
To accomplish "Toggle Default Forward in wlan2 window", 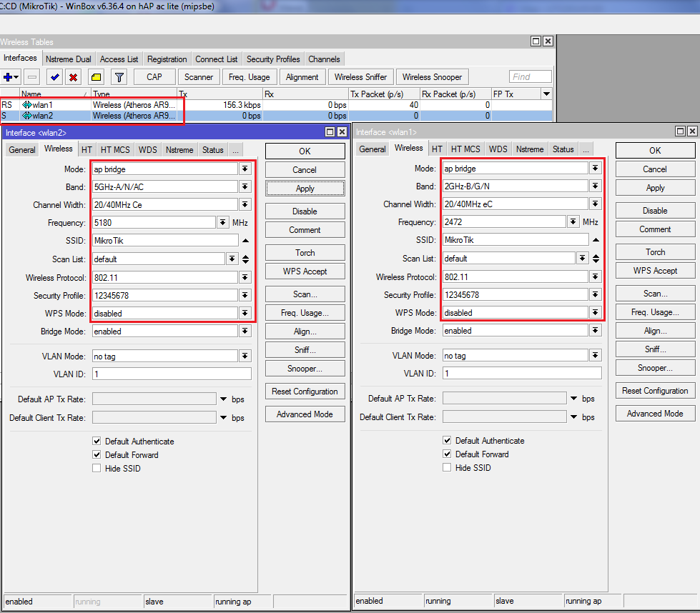I will [97, 454].
